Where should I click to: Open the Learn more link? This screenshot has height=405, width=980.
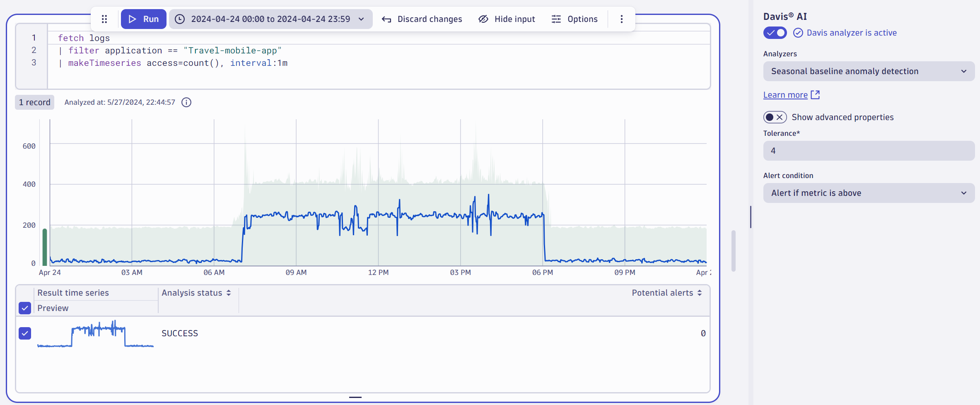[x=786, y=94]
